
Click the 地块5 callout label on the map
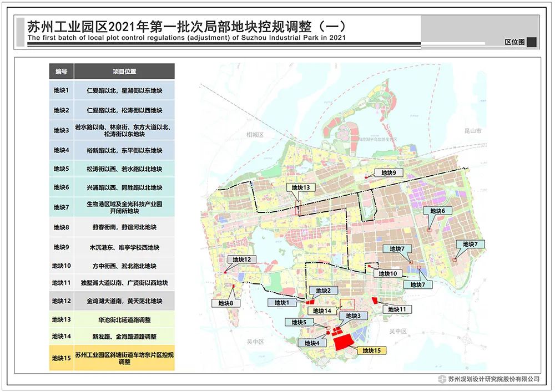click(299, 322)
